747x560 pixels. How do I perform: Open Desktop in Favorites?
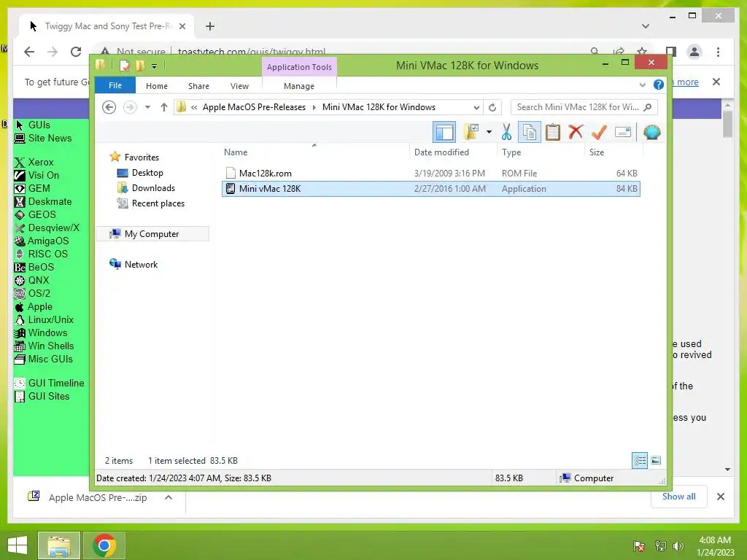click(x=147, y=173)
